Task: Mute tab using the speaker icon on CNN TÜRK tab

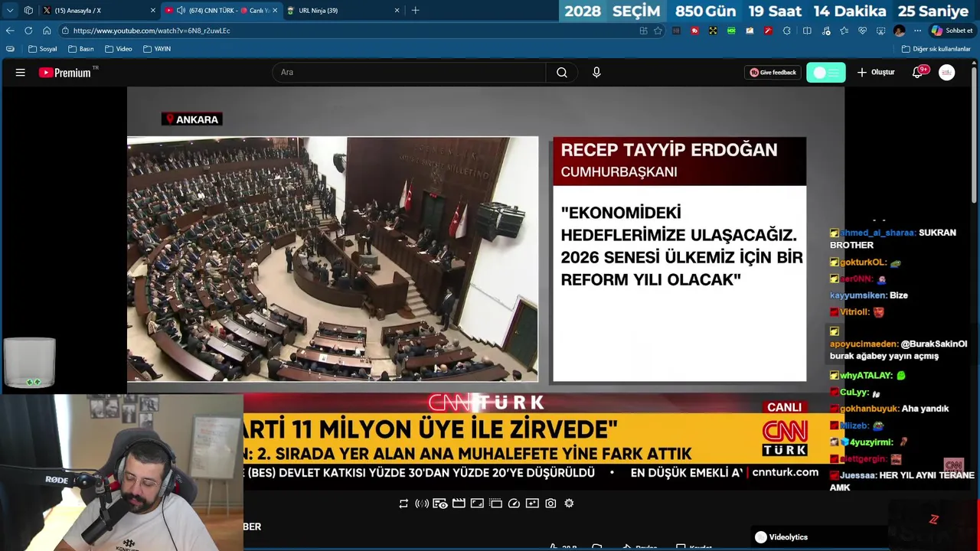Action: 181,10
